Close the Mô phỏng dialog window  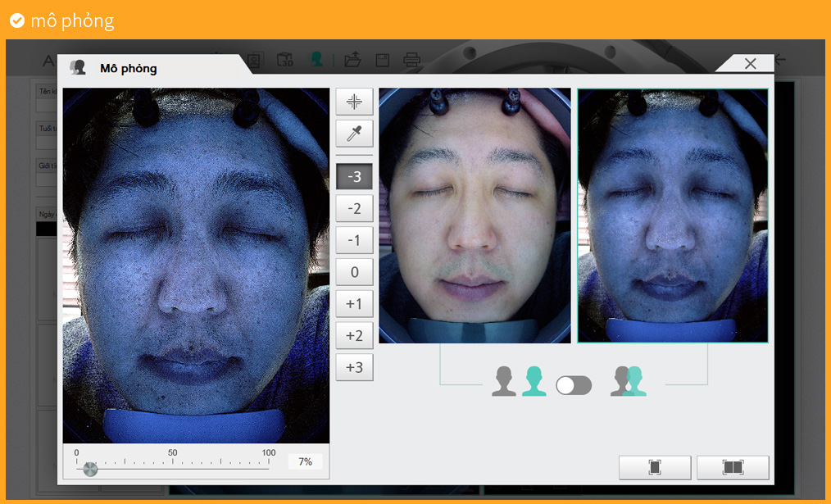pos(750,64)
